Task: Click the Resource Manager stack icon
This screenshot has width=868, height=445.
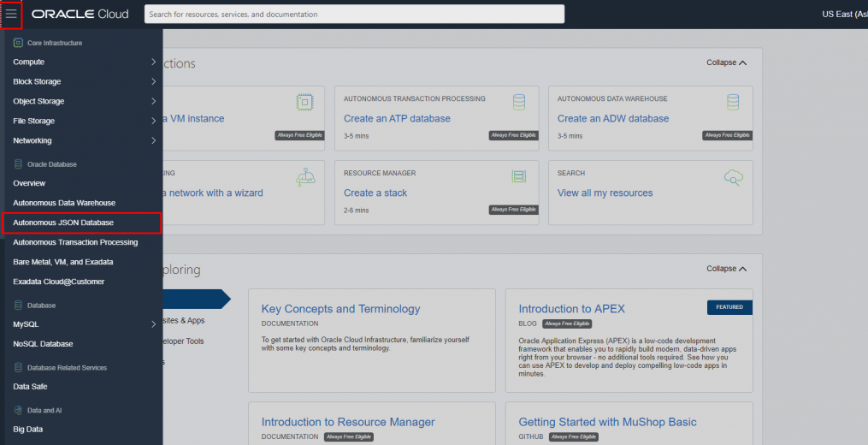Action: [x=519, y=177]
